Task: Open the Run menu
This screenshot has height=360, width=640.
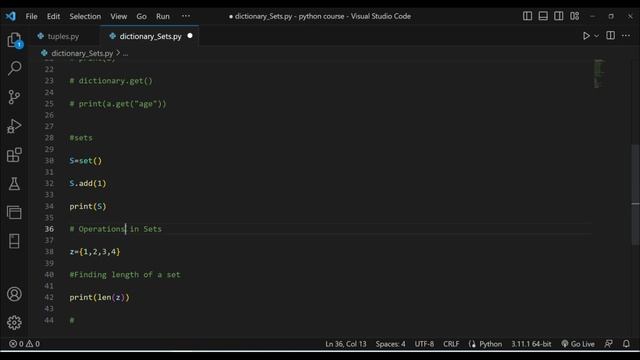Action: [162, 16]
